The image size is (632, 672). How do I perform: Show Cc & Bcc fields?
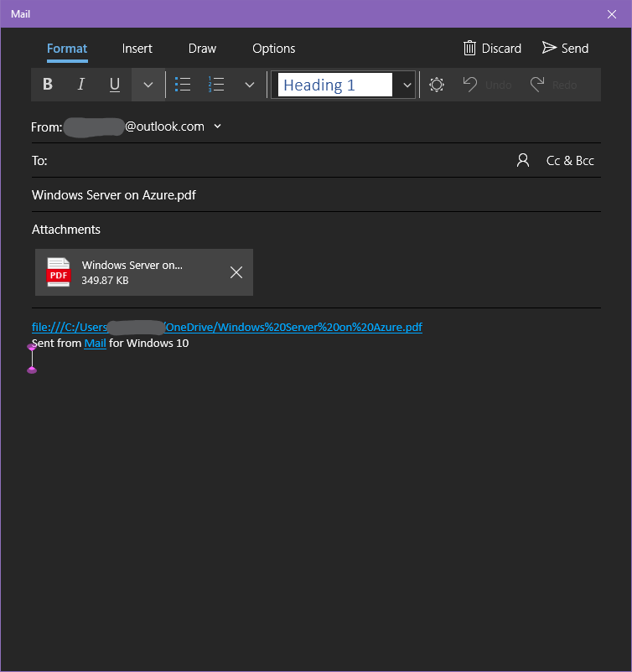pyautogui.click(x=570, y=161)
